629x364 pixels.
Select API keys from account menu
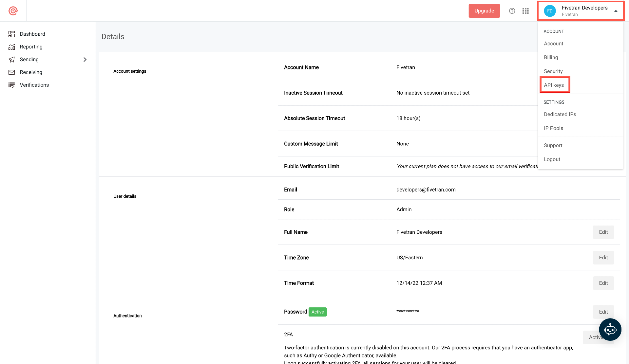[554, 85]
